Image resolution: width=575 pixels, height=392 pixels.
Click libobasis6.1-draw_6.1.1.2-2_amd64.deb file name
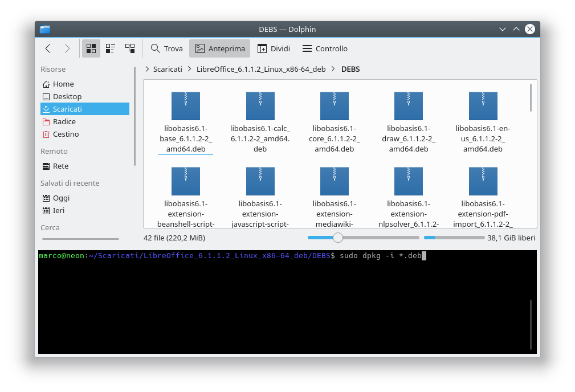tap(409, 139)
